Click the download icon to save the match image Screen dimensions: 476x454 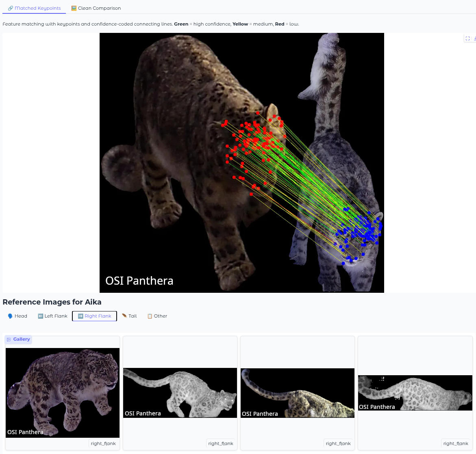point(475,39)
